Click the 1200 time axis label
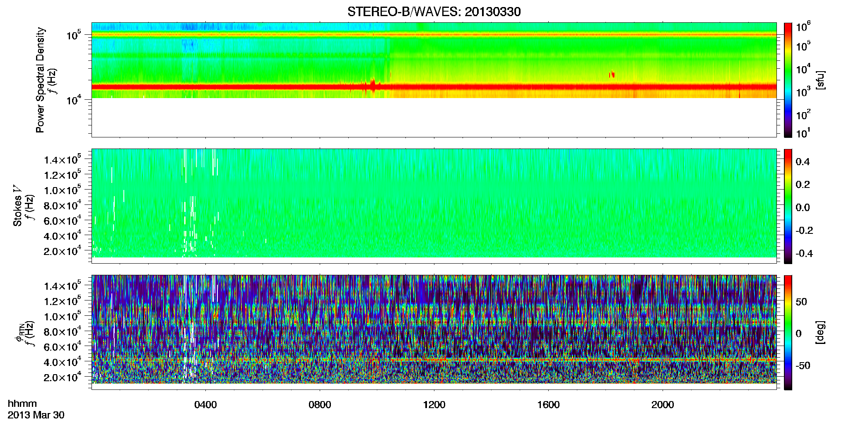 (x=434, y=405)
